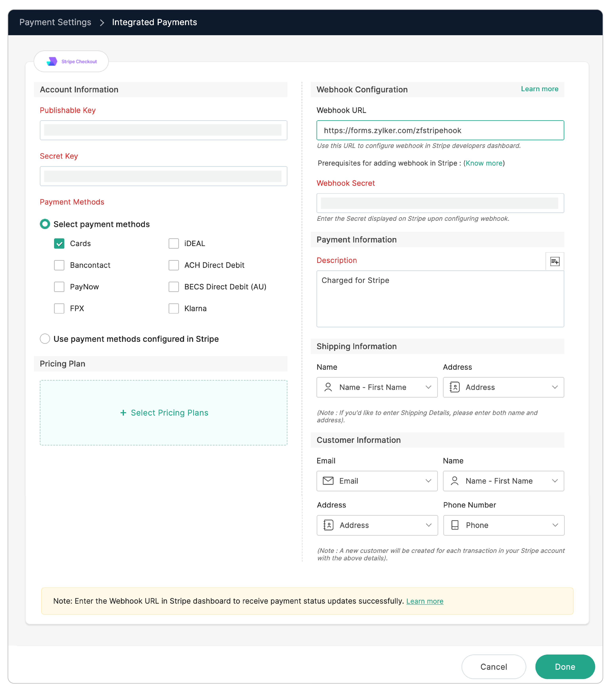The height and width of the screenshot is (700, 612).
Task: Click Integrated Payments breadcrumb item
Action: (154, 22)
